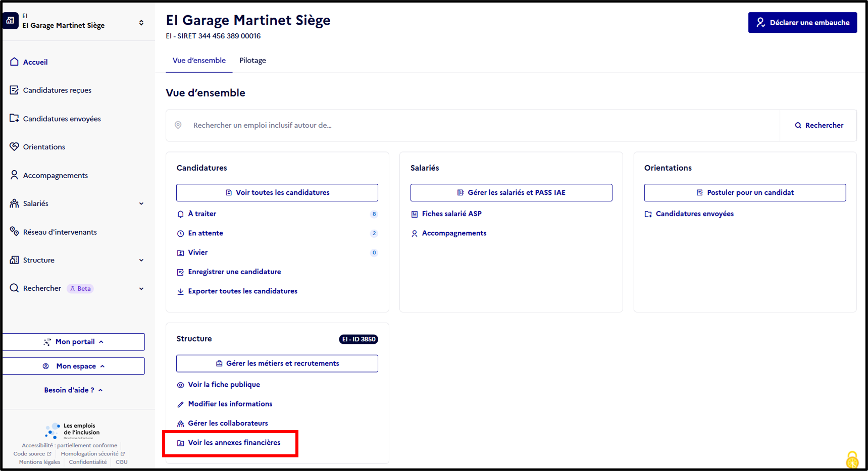Click Voir toutes les candidatures button
The width and height of the screenshot is (868, 471).
pos(277,192)
